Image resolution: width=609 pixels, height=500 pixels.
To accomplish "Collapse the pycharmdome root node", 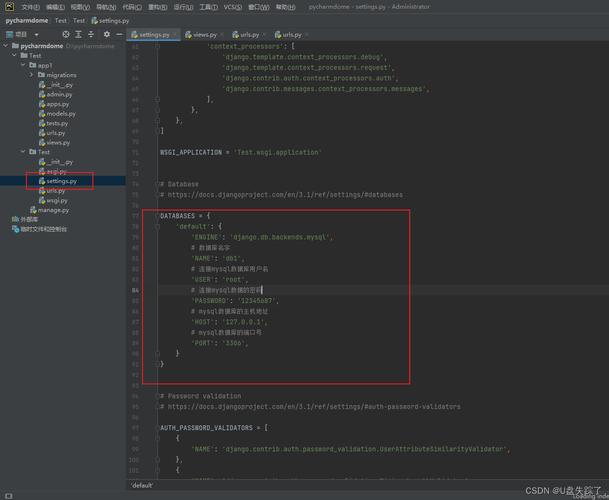I will (5, 46).
